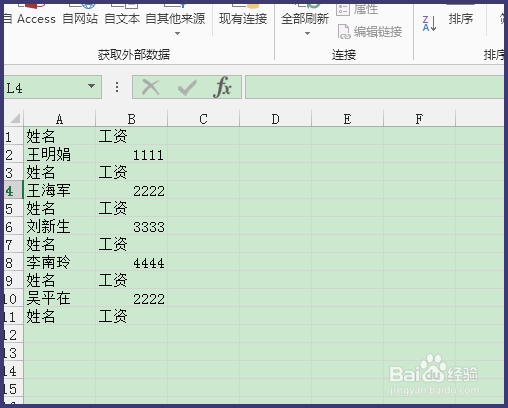Screen dimensions: 508x408
Task: Select column C header
Action: 204,119
